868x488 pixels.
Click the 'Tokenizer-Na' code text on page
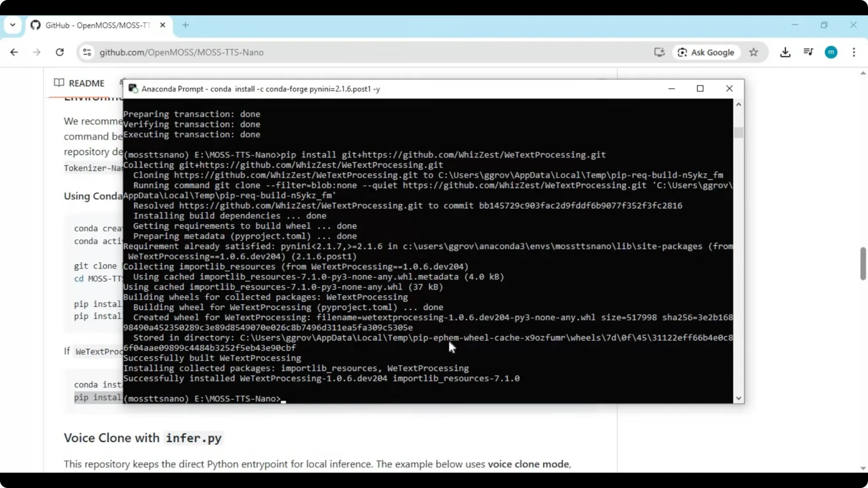click(93, 168)
